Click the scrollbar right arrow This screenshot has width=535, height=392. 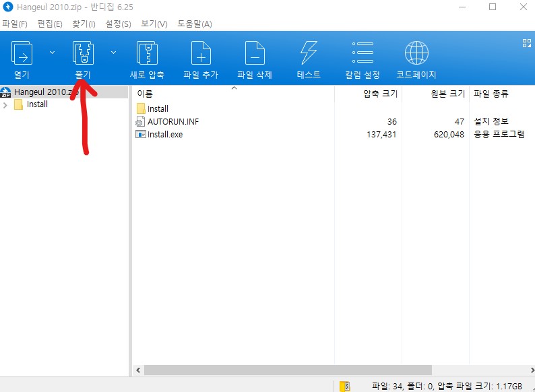pos(532,370)
